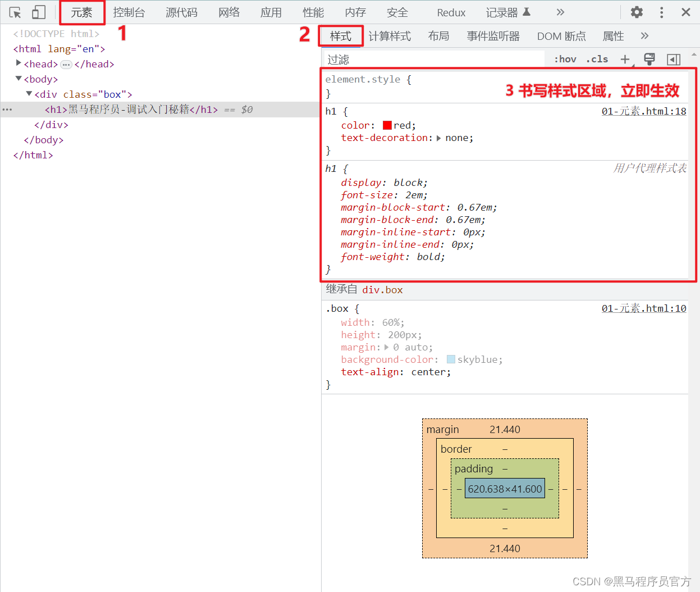This screenshot has width=700, height=592.
Task: Switch to the 控制台 tab
Action: click(x=129, y=12)
